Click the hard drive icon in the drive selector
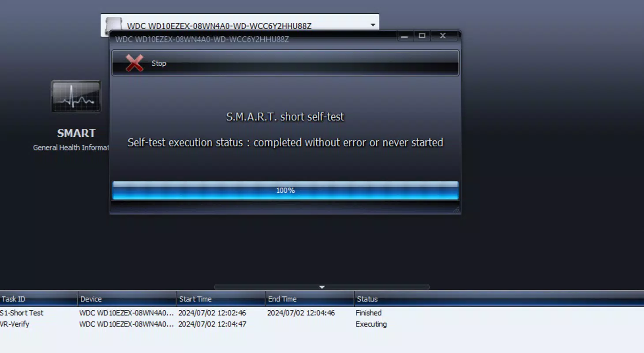 (114, 25)
